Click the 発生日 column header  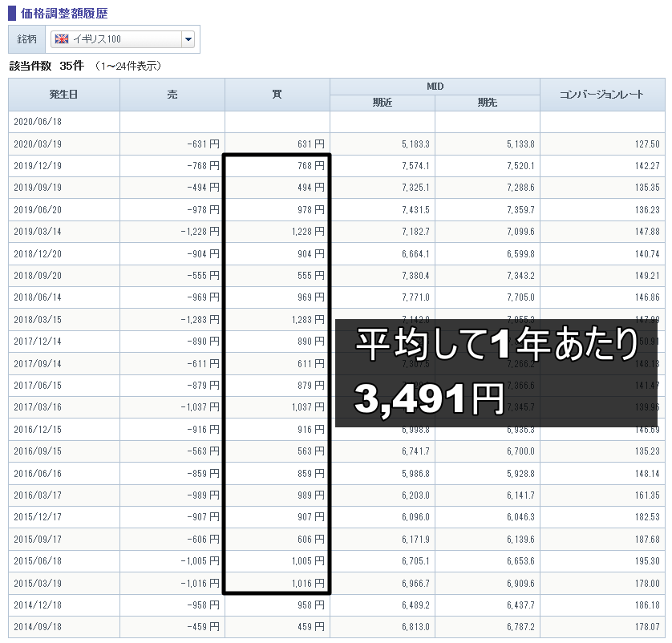click(x=64, y=95)
